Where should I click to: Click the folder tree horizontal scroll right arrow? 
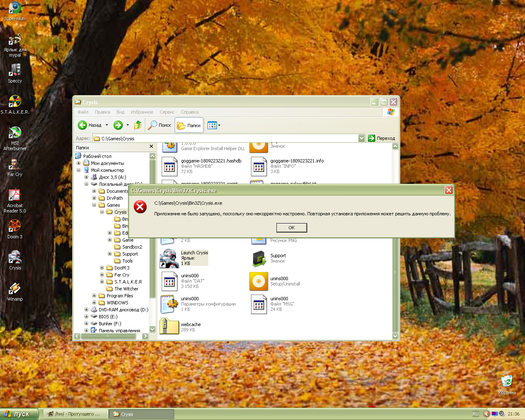pyautogui.click(x=145, y=336)
